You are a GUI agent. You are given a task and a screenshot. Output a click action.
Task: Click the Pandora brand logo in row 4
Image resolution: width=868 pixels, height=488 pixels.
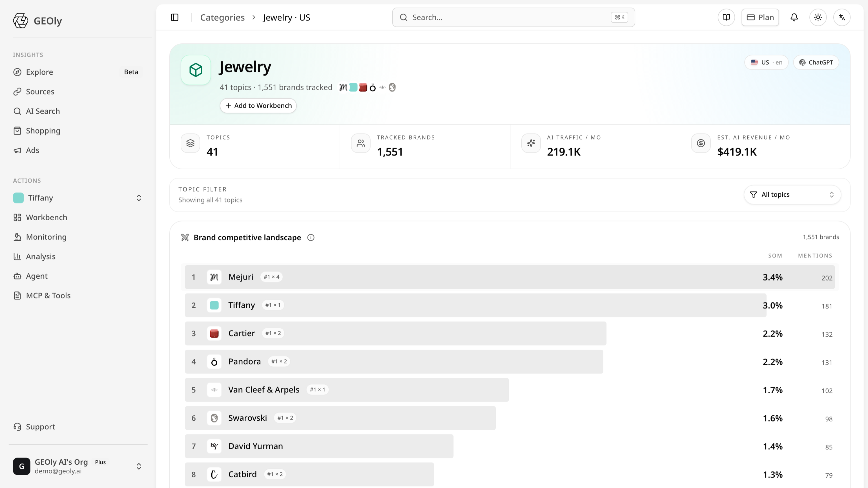[x=214, y=362]
